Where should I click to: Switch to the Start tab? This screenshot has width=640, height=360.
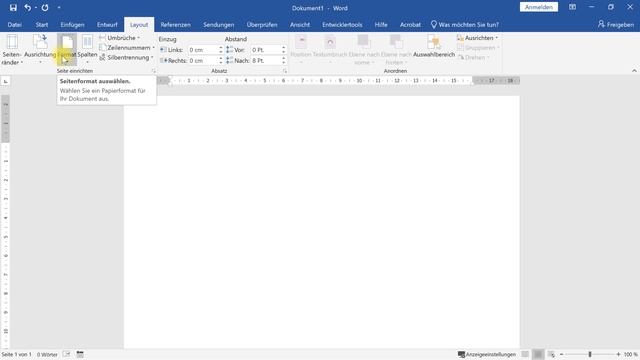(42, 24)
